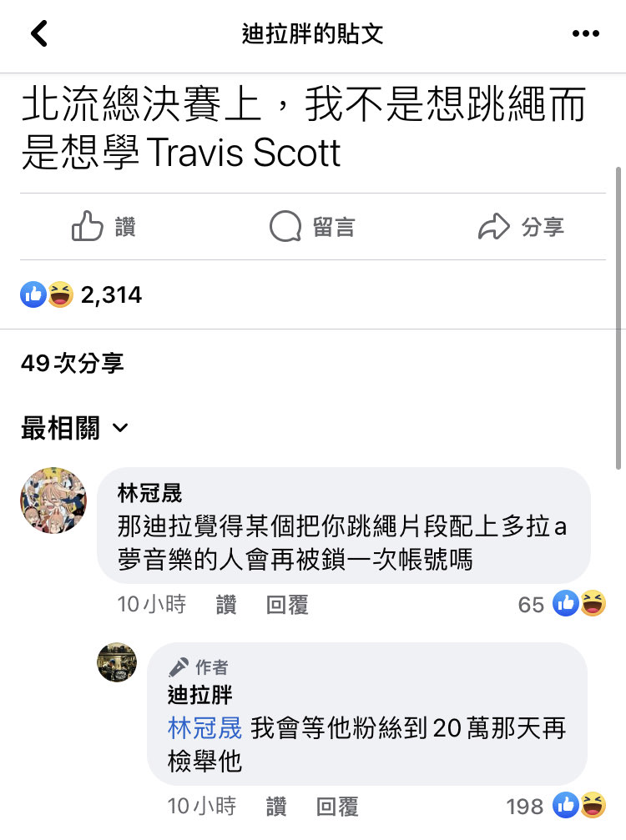
Task: Tap the 分享 share arrow icon
Action: click(493, 226)
